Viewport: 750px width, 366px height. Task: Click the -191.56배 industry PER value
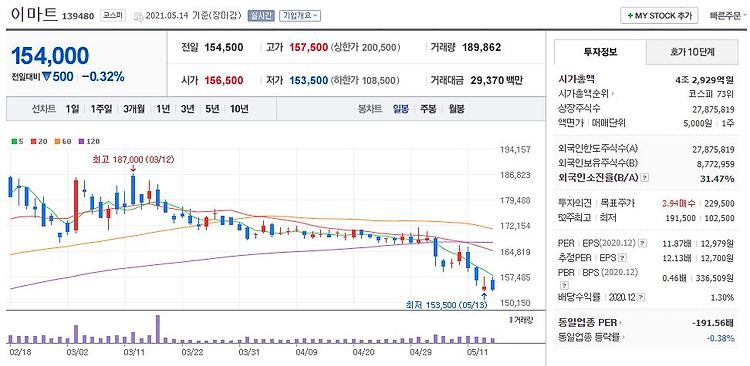tap(713, 323)
